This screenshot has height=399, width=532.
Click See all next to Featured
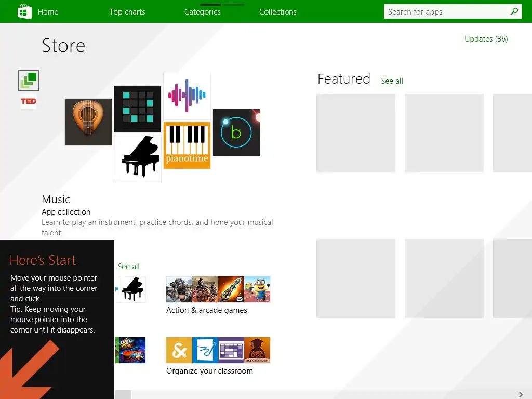392,81
